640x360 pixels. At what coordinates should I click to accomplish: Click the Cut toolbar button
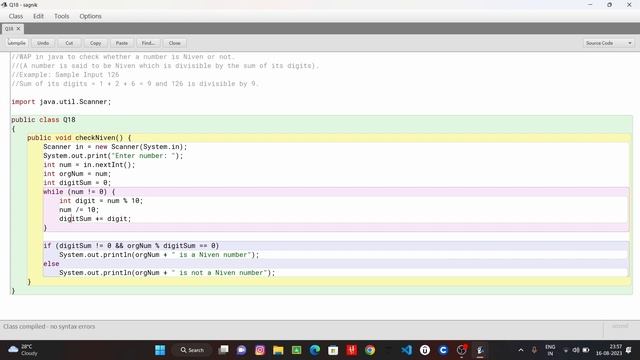[69, 43]
